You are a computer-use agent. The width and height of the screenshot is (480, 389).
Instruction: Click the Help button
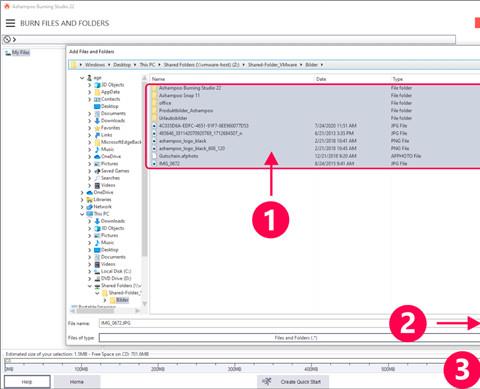tap(27, 382)
